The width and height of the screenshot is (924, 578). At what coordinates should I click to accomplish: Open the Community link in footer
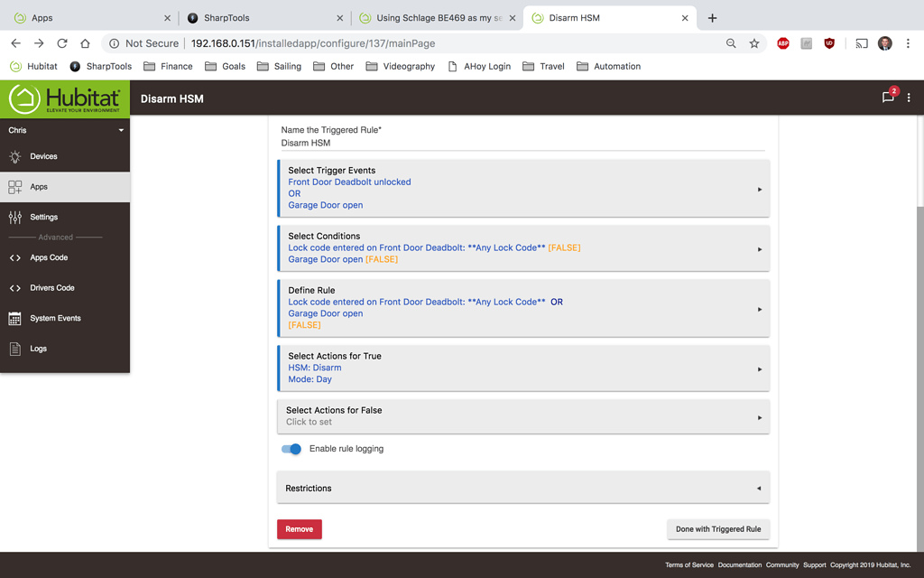click(x=782, y=565)
